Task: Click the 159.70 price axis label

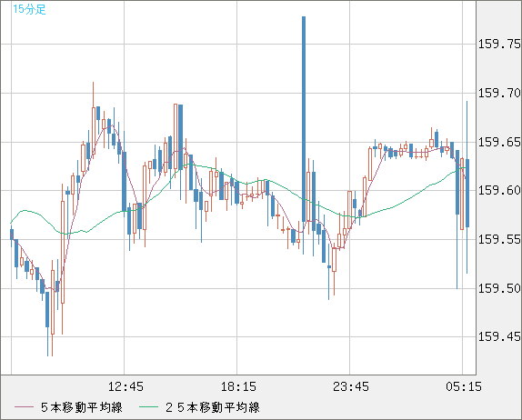Action: (x=499, y=93)
